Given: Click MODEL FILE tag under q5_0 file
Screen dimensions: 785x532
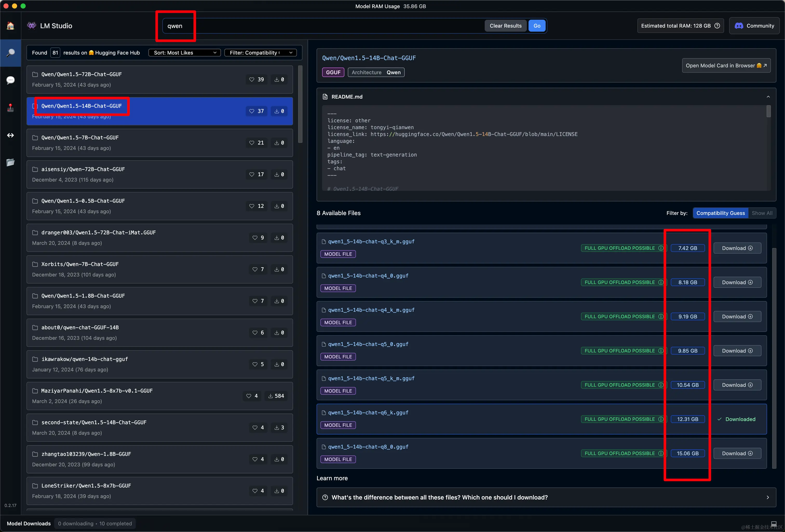Looking at the screenshot, I should tap(338, 357).
